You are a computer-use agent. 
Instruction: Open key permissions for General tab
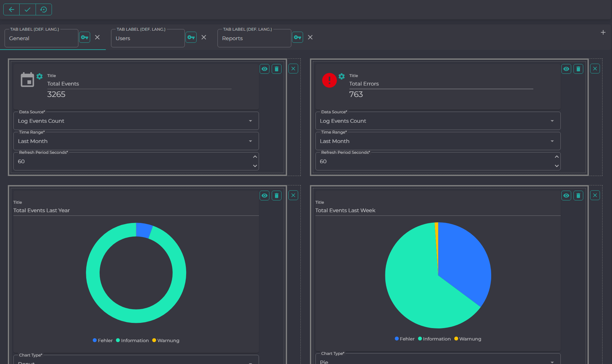tap(85, 37)
